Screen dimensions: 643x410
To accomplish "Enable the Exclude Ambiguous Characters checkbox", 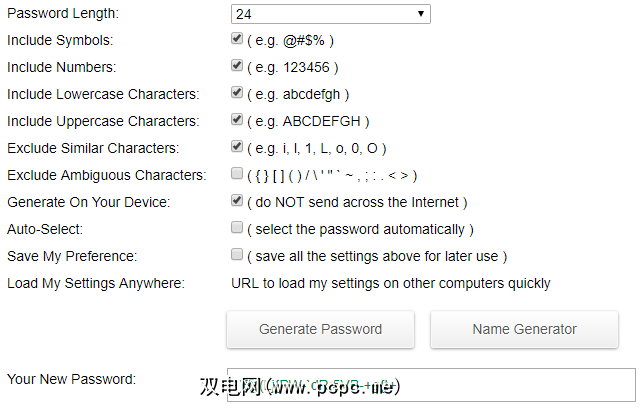I will (237, 174).
